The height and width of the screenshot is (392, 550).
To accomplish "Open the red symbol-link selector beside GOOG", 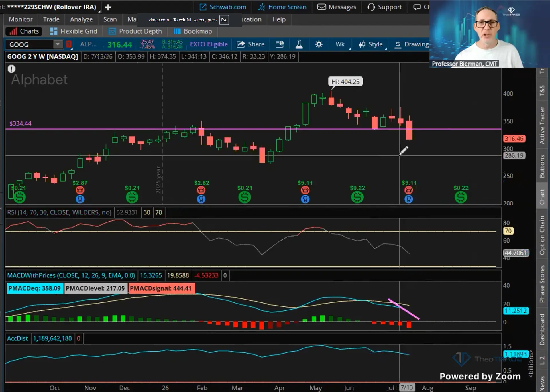I will click(69, 44).
